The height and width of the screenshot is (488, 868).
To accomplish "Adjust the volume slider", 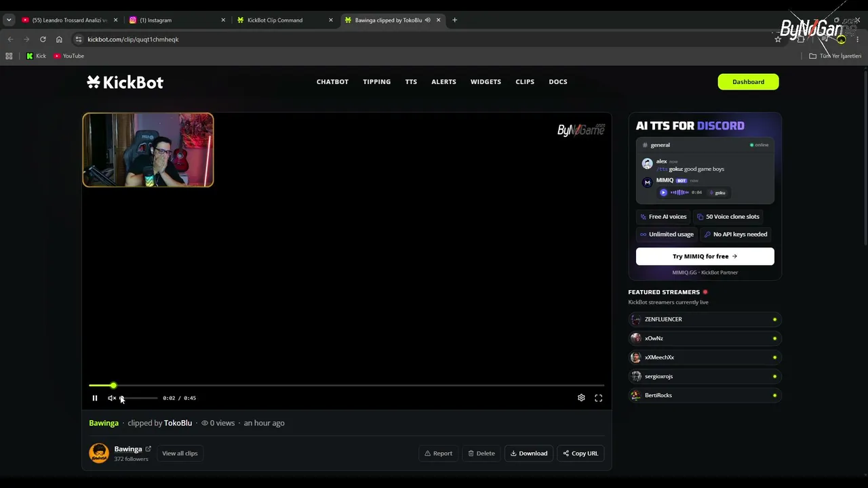I will click(x=139, y=398).
